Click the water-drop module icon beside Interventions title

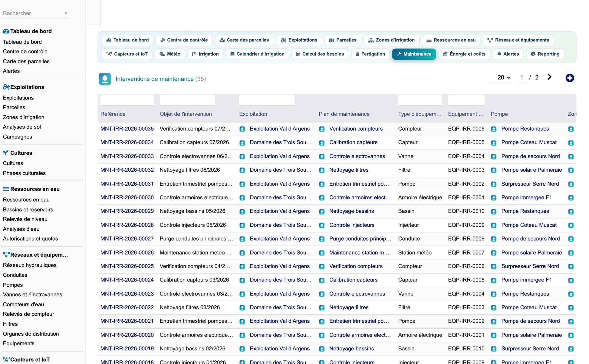click(105, 79)
